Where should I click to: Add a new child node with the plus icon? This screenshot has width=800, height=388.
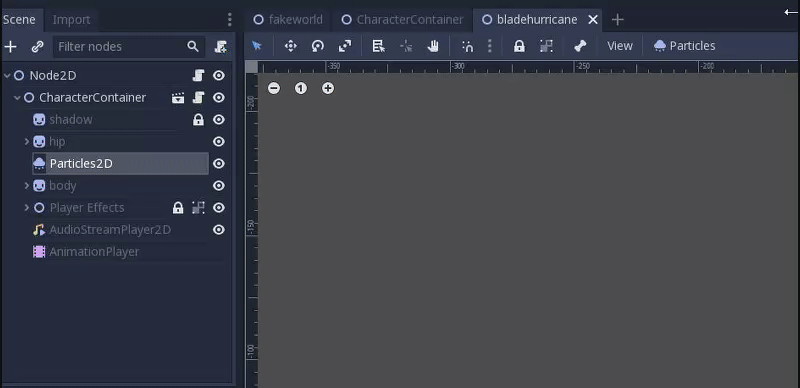(10, 46)
